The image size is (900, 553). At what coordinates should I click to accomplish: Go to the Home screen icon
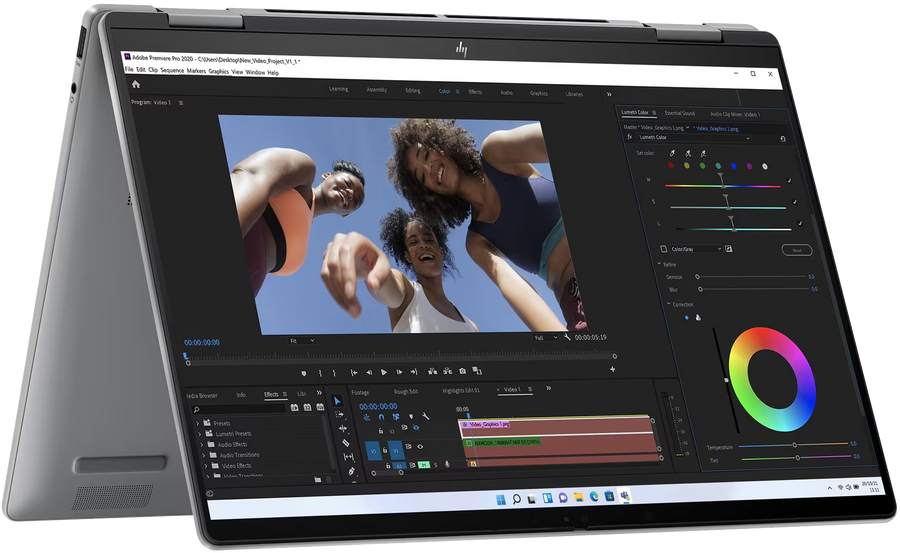[136, 84]
